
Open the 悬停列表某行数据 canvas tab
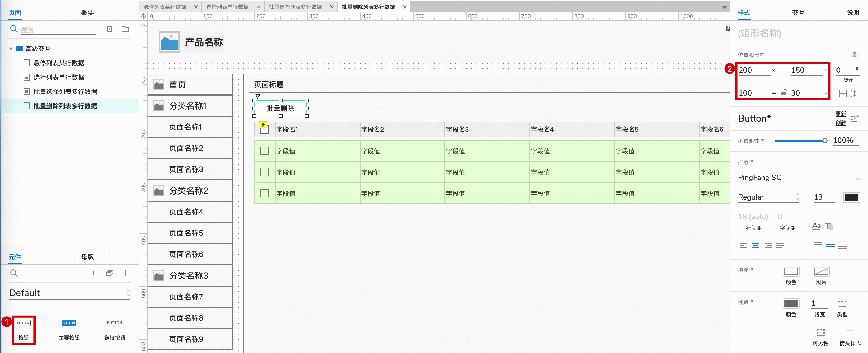(165, 7)
